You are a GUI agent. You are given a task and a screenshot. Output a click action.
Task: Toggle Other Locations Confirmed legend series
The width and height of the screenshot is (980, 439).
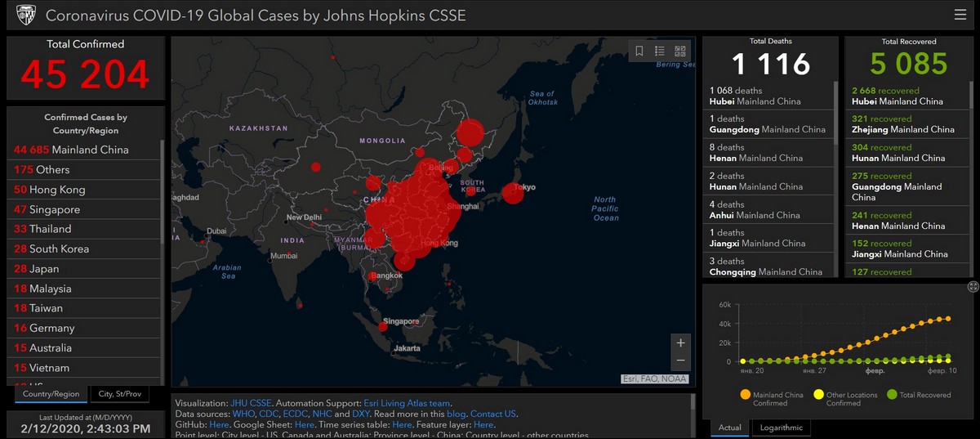[x=819, y=395]
